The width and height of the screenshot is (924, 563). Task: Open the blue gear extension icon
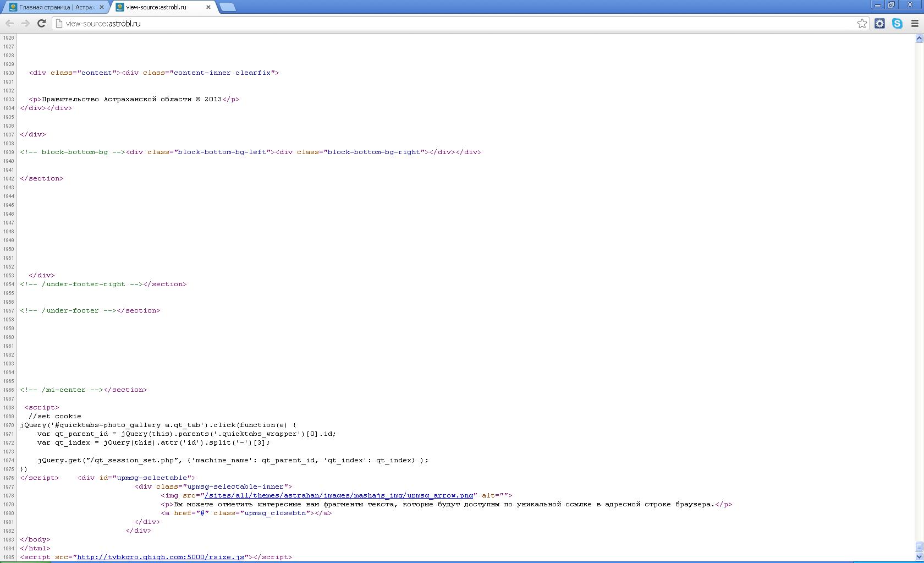880,23
